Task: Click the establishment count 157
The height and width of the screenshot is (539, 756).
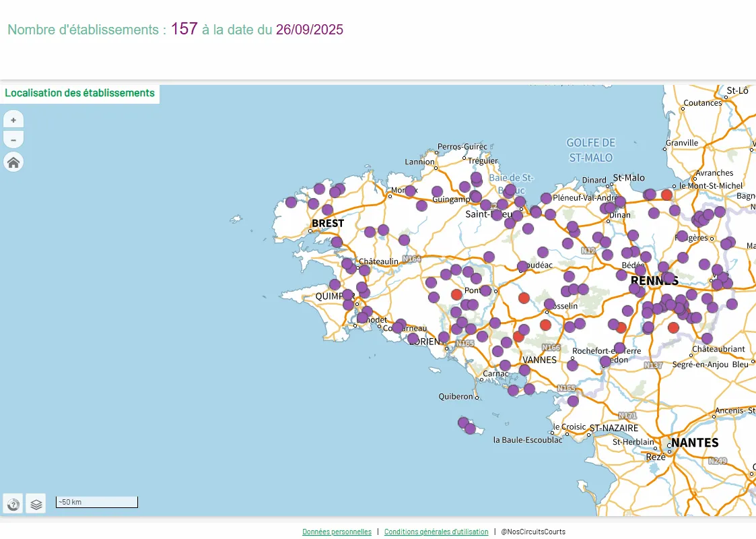Action: tap(184, 29)
